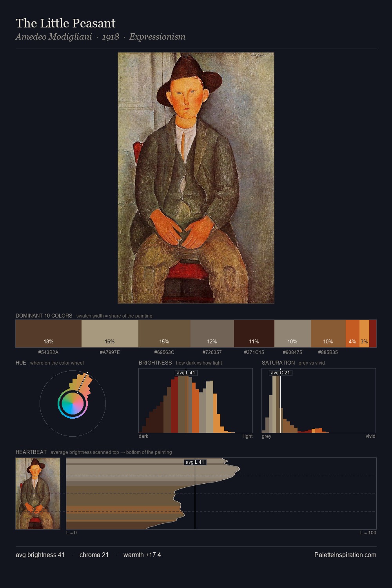
Task: Click the caption how dark vs how light
Action: click(199, 363)
